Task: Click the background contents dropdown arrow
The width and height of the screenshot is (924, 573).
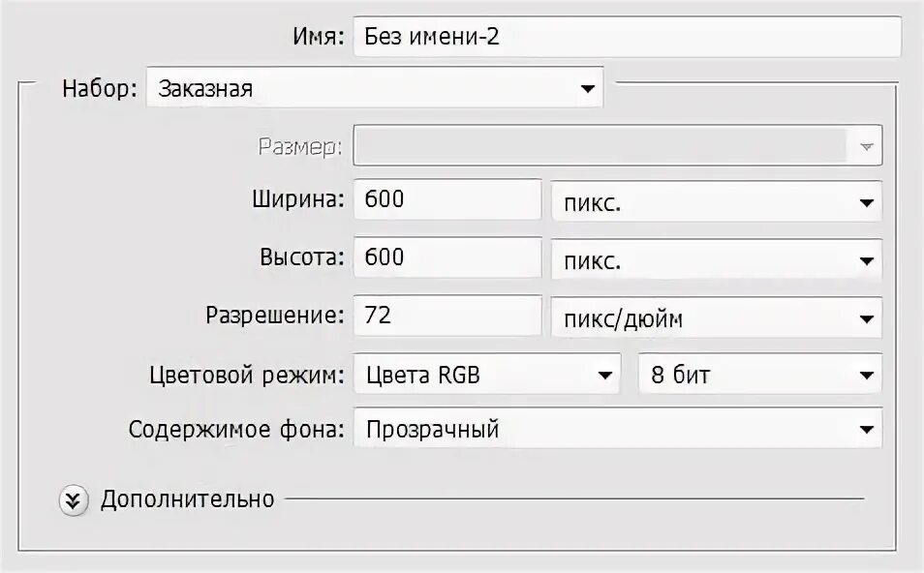Action: [868, 429]
